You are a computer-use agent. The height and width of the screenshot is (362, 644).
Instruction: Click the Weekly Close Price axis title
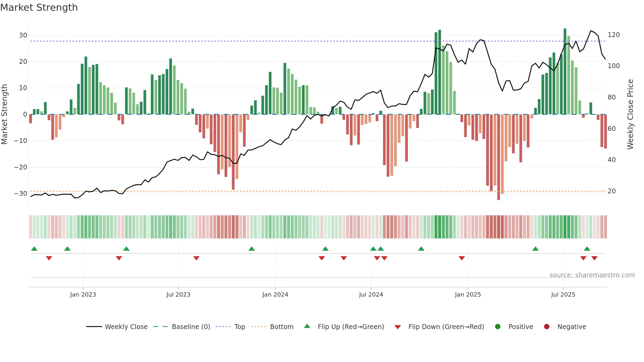630,114
